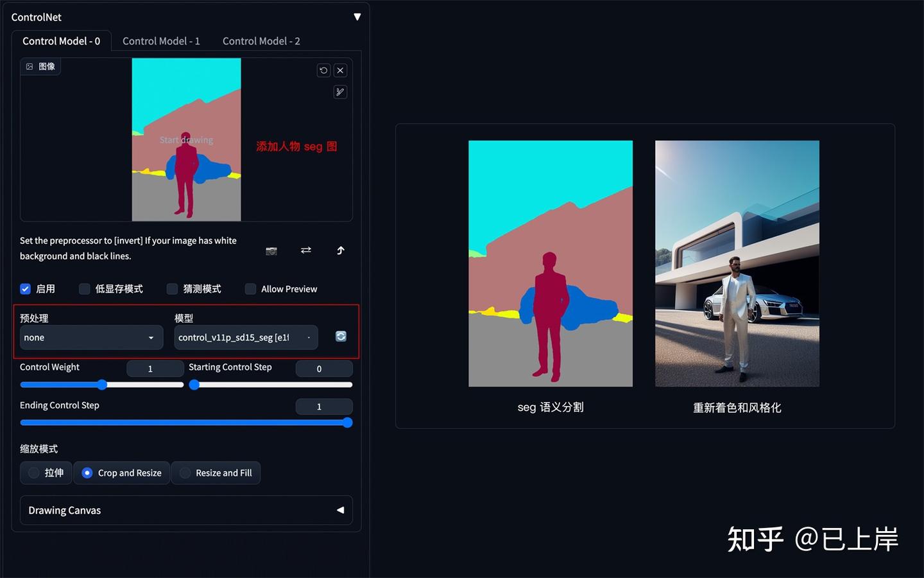Image resolution: width=924 pixels, height=578 pixels.
Task: Open the control_v11p_sd15_seg model dropdown
Action: click(246, 337)
